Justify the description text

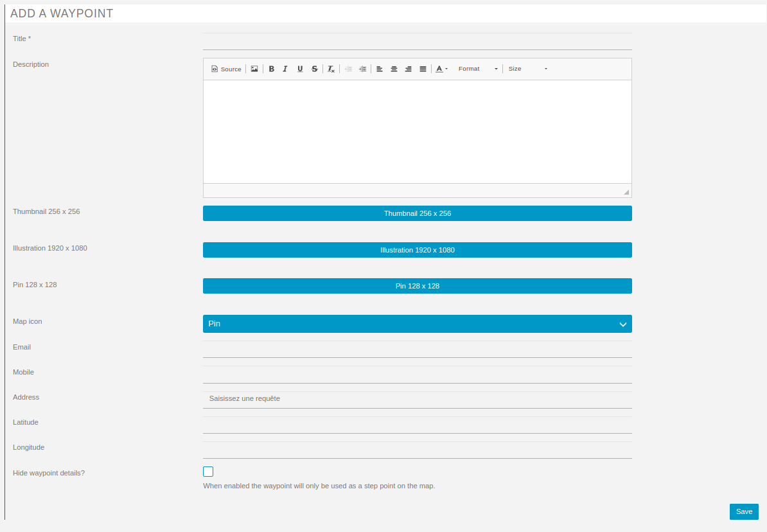(x=423, y=69)
